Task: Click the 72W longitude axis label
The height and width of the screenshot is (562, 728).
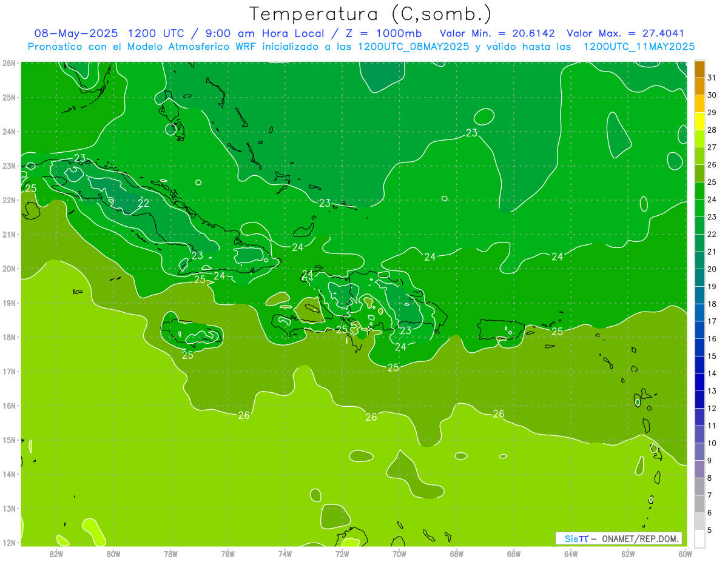Action: point(342,554)
